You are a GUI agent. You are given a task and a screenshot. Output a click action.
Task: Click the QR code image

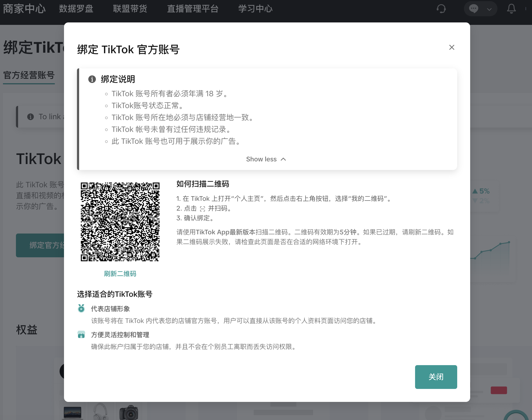pos(120,222)
